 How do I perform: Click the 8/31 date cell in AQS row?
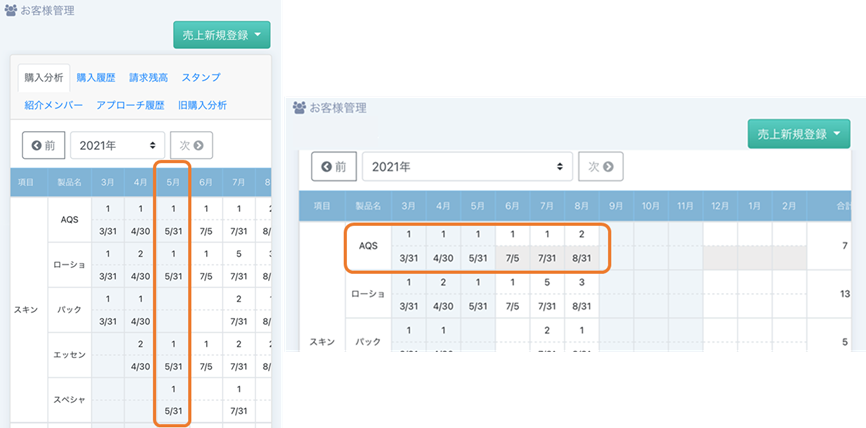pyautogui.click(x=582, y=258)
